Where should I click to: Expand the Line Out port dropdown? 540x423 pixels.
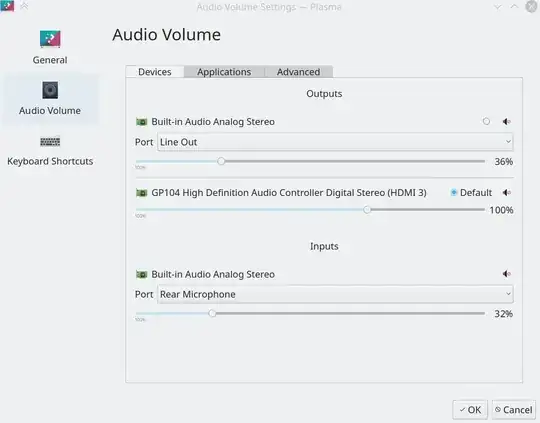[x=335, y=142]
